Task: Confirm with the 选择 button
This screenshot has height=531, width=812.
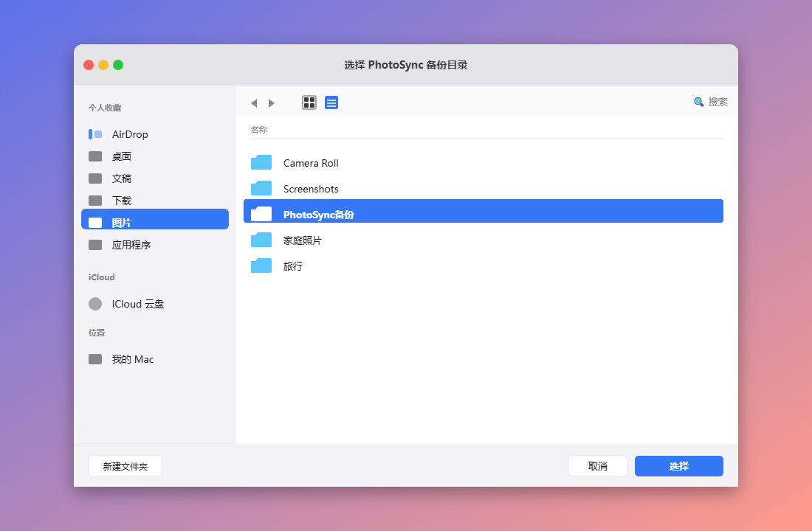Action: click(679, 466)
